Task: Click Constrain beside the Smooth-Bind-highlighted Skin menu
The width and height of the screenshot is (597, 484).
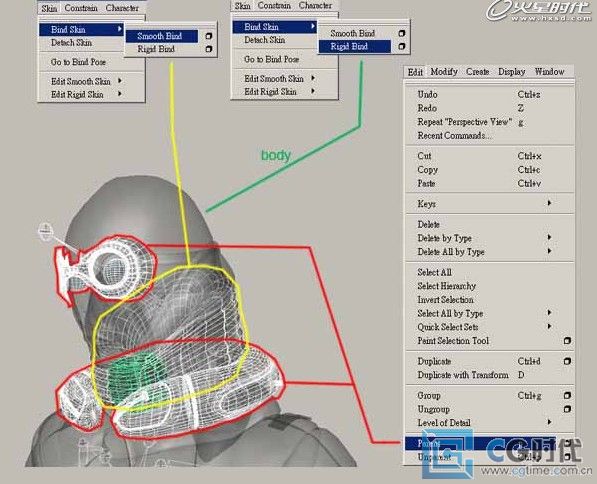Action: (81, 8)
